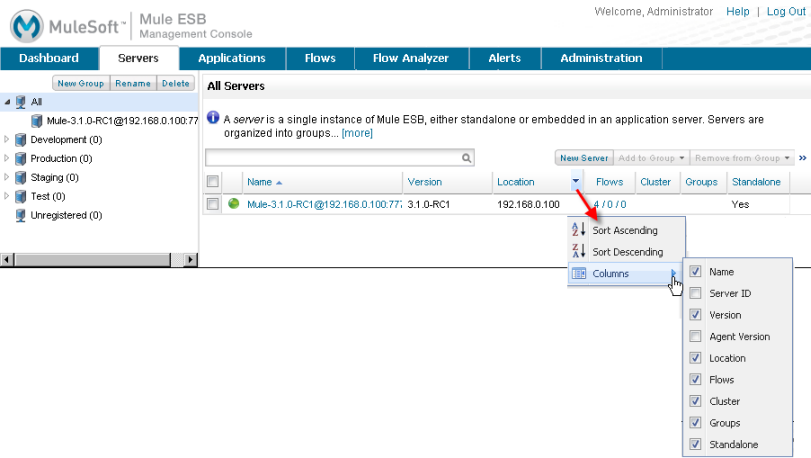Switch to the Alerts tab
Screen dimensions: 811x458
tap(505, 58)
